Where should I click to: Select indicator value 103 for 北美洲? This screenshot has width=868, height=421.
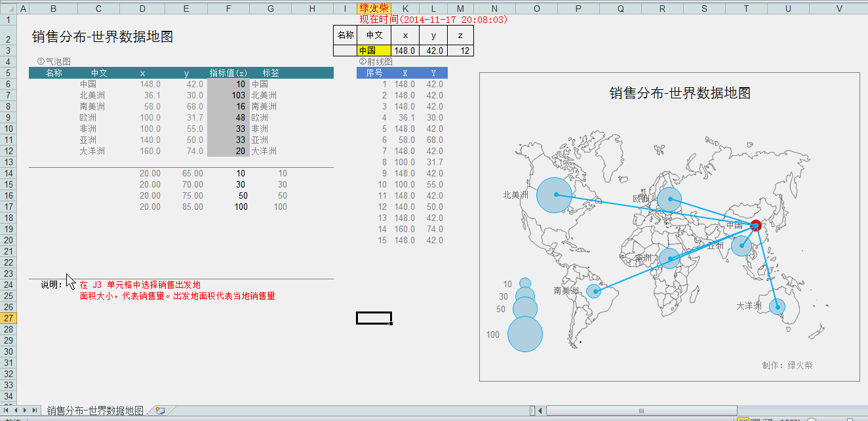[228, 95]
